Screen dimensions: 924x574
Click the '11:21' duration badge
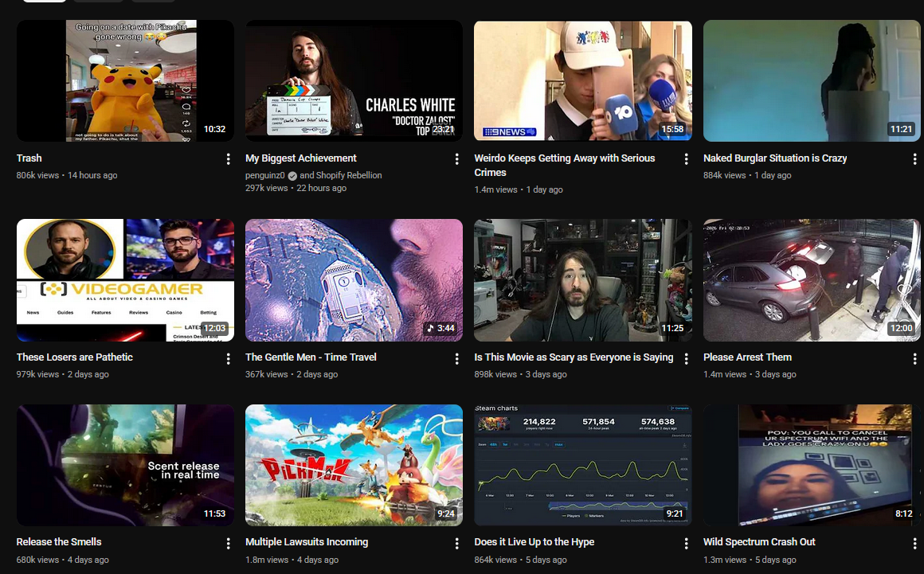pos(901,129)
